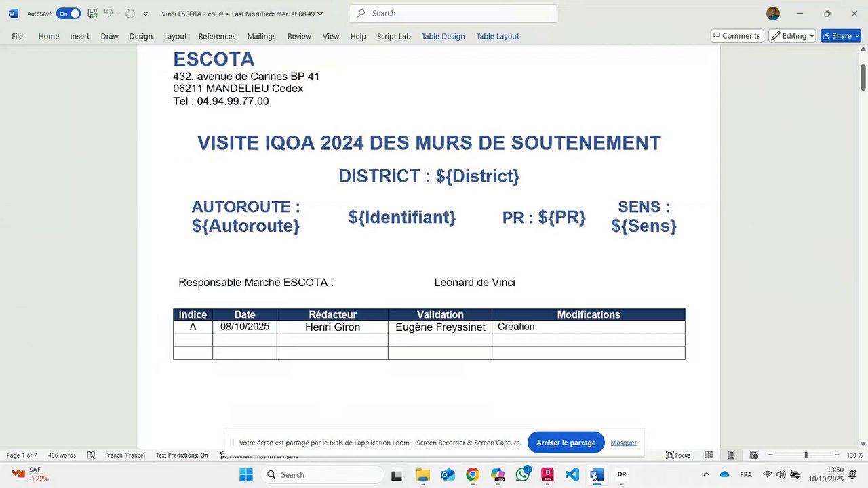Click the Page 1 of 7 indicator

22,455
